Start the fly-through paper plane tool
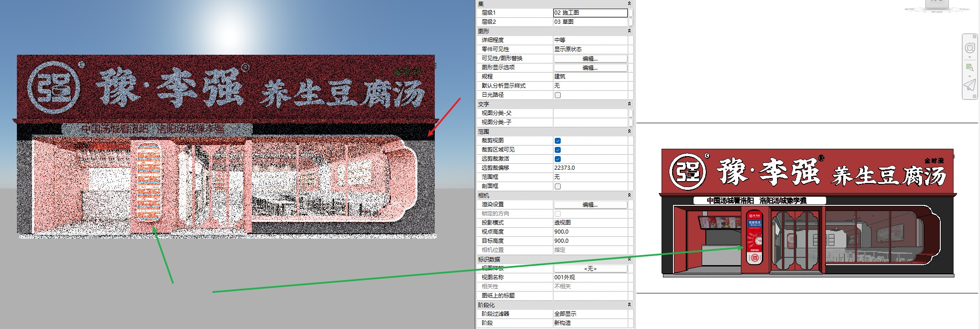The image size is (980, 329). pos(970,85)
